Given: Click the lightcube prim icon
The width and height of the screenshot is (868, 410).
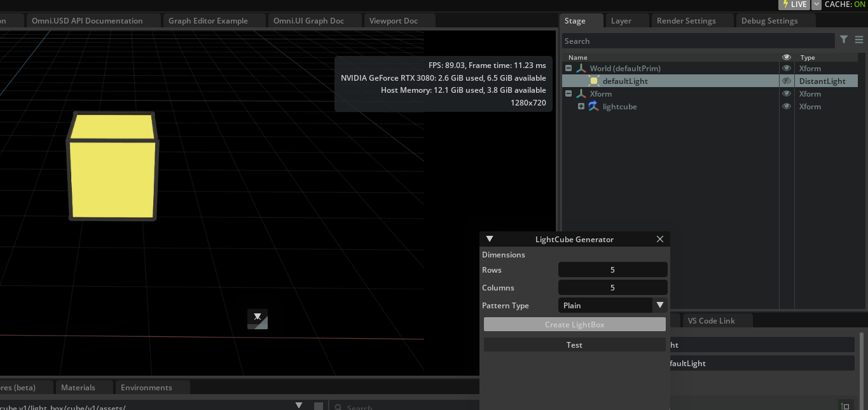Looking at the screenshot, I should point(593,106).
